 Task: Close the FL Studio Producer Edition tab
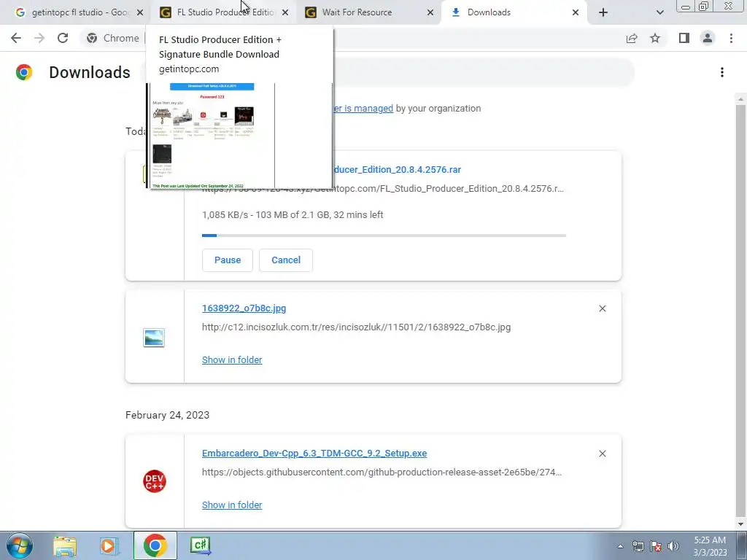(285, 12)
